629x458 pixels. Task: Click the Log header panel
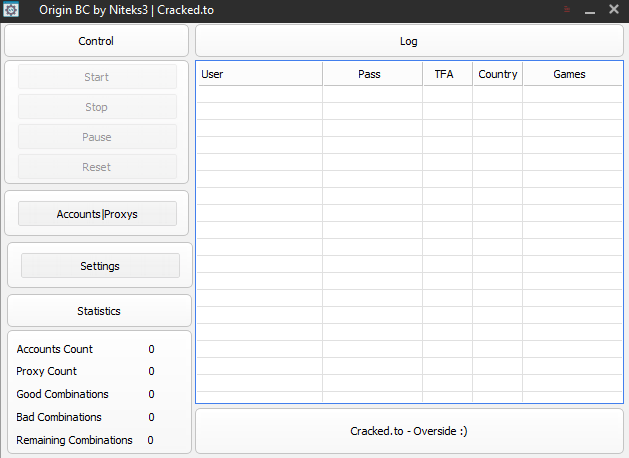409,41
